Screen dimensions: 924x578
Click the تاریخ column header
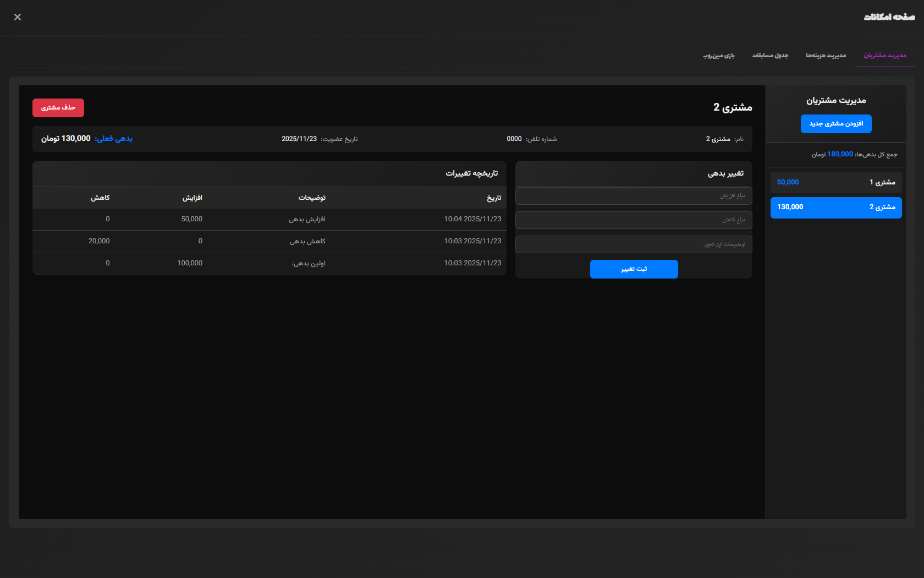(494, 198)
